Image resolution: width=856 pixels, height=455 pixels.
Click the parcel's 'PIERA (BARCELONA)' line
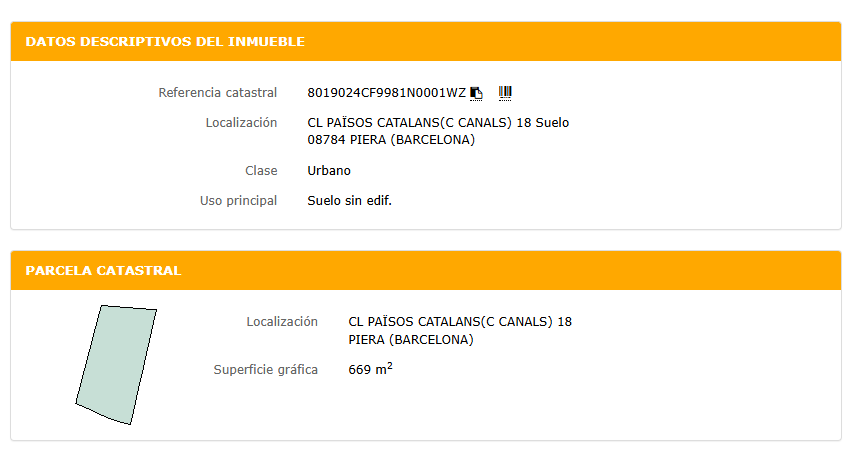pyautogui.click(x=410, y=340)
